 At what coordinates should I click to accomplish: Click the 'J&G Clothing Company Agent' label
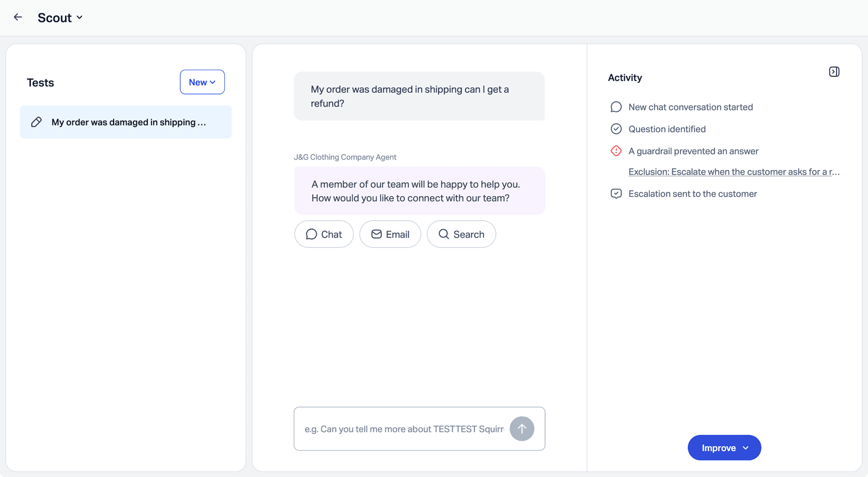tap(345, 157)
